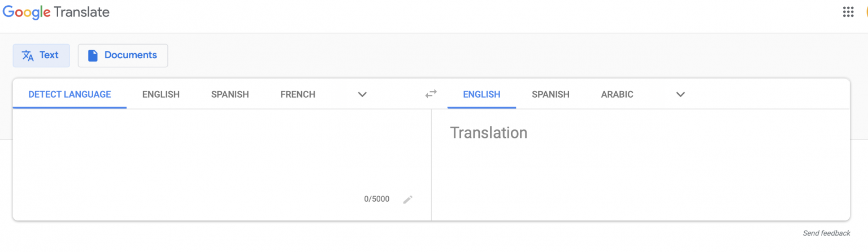Expand the source language list chevron
The image size is (868, 252).
tap(363, 94)
